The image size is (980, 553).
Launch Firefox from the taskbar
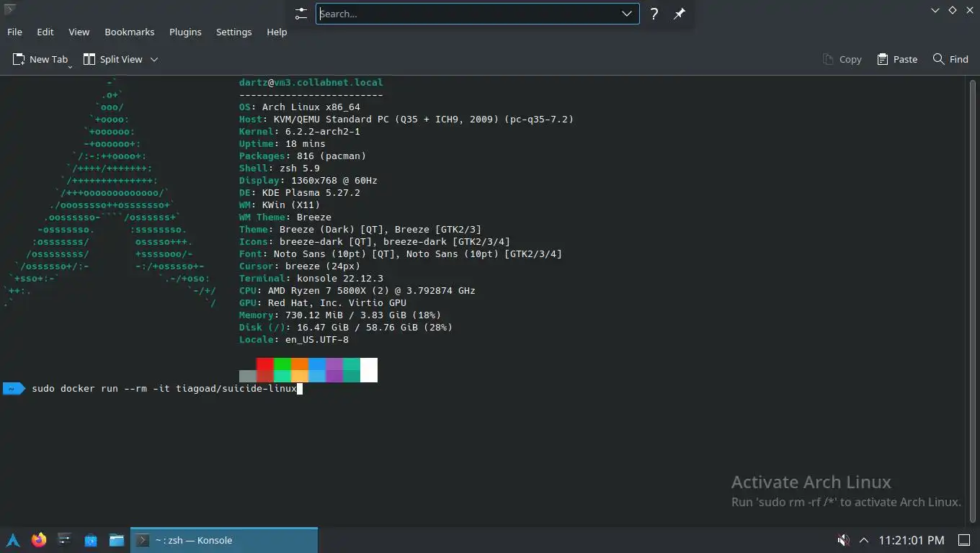pyautogui.click(x=39, y=540)
